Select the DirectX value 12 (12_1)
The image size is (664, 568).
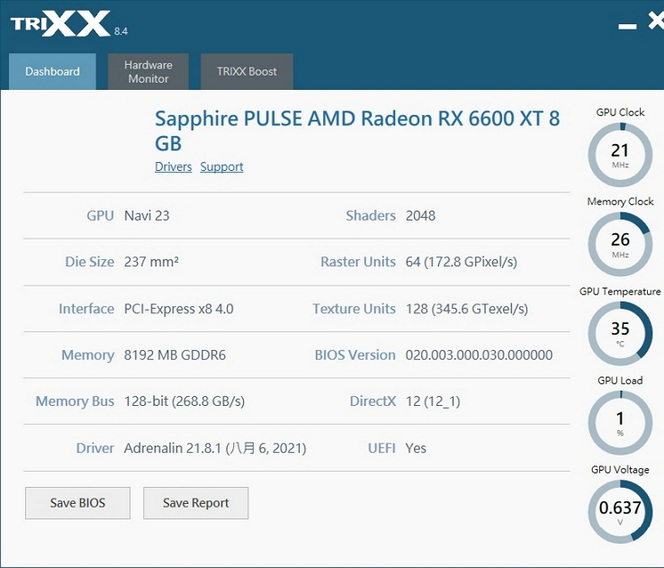433,401
